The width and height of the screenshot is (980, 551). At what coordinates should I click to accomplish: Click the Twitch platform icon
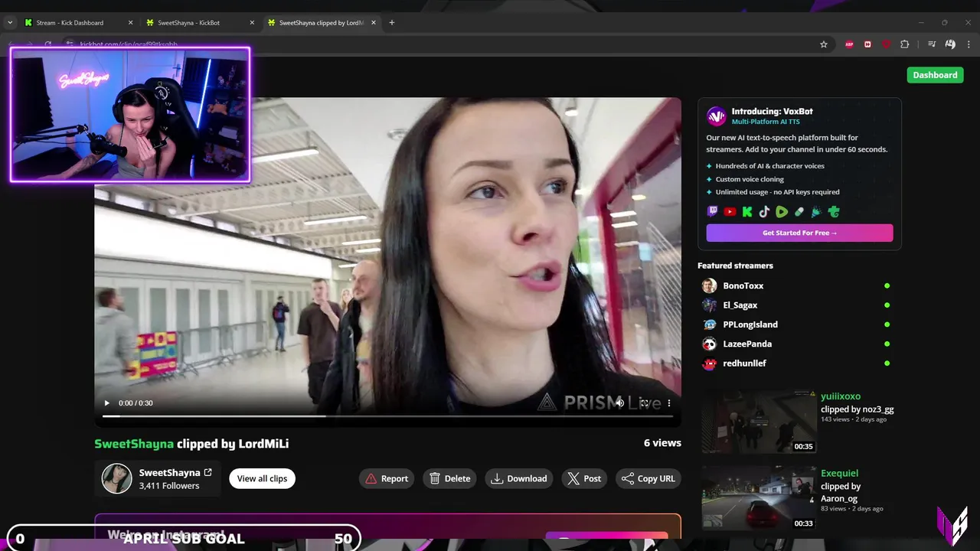pos(713,212)
